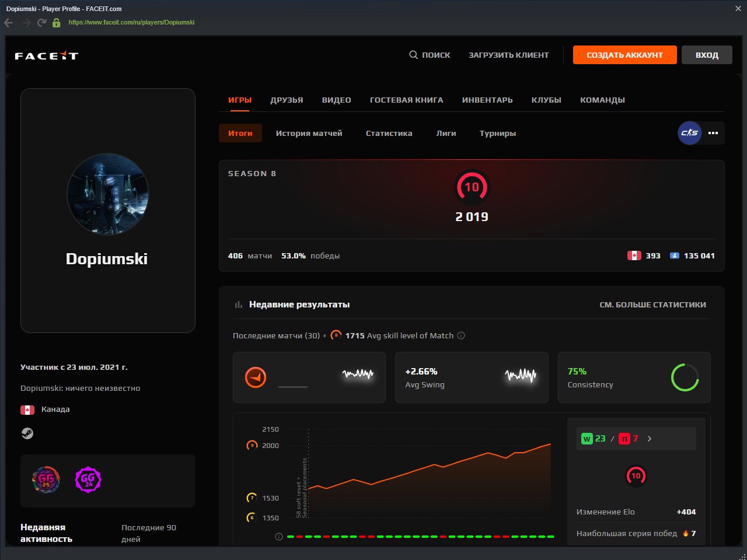Screen dimensions: 747x560
Task: Click the search magnifier icon
Action: pos(413,55)
